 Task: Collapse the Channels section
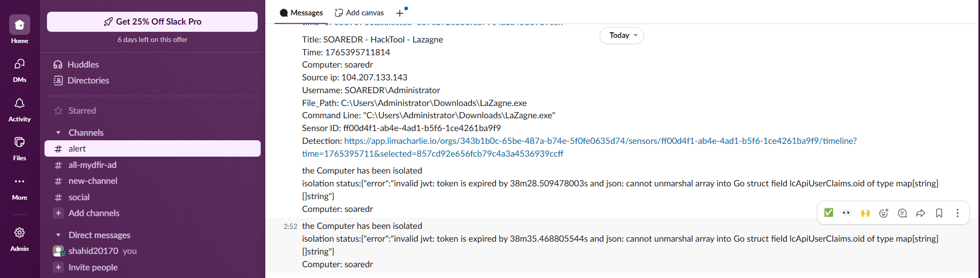58,133
